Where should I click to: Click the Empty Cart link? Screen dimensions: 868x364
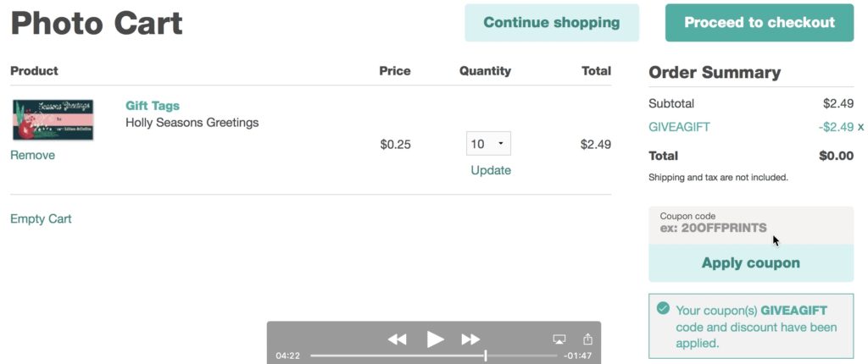pyautogui.click(x=41, y=218)
